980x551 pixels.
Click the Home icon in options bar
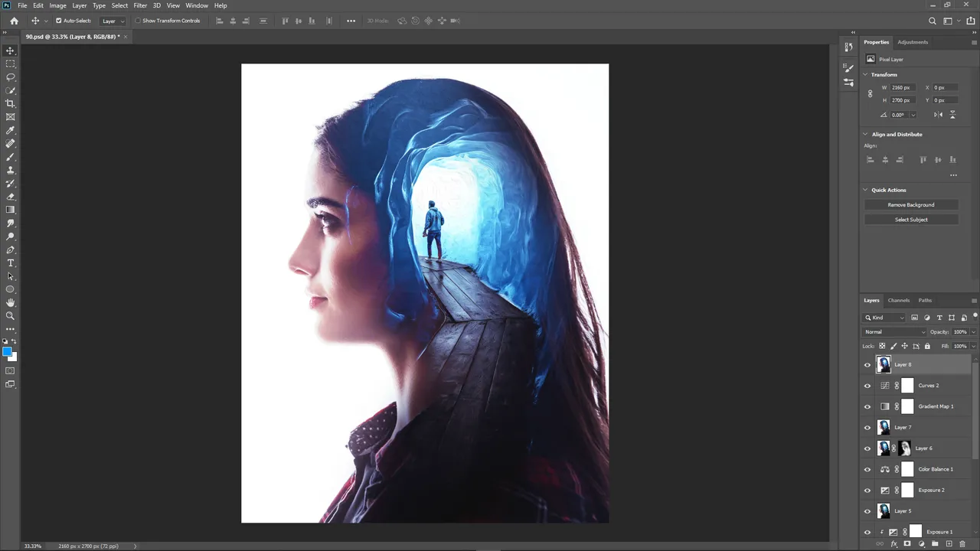tap(14, 21)
